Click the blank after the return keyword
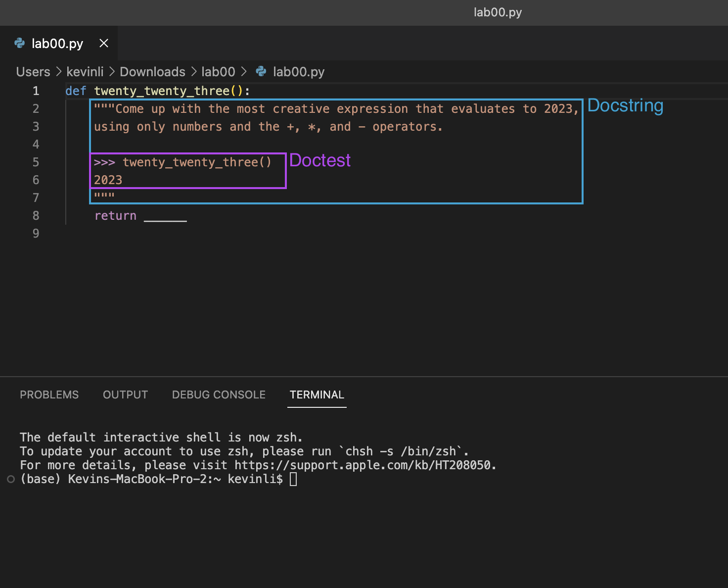The image size is (728, 588). pyautogui.click(x=165, y=216)
